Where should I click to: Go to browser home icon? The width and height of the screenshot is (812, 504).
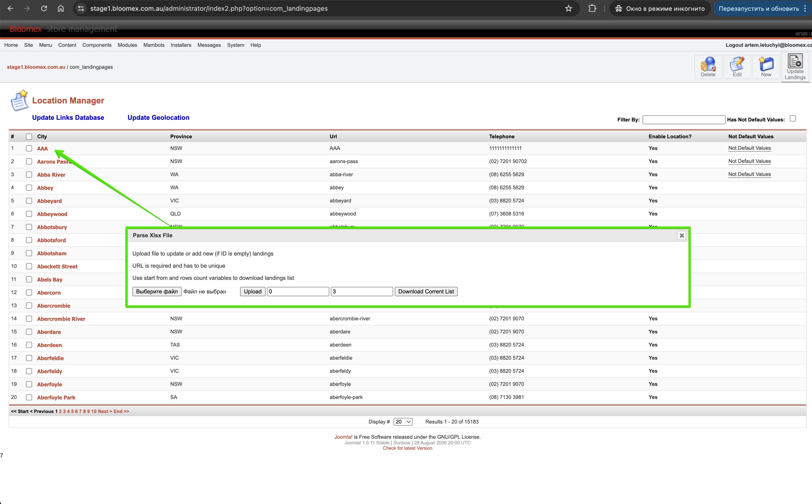61,9
